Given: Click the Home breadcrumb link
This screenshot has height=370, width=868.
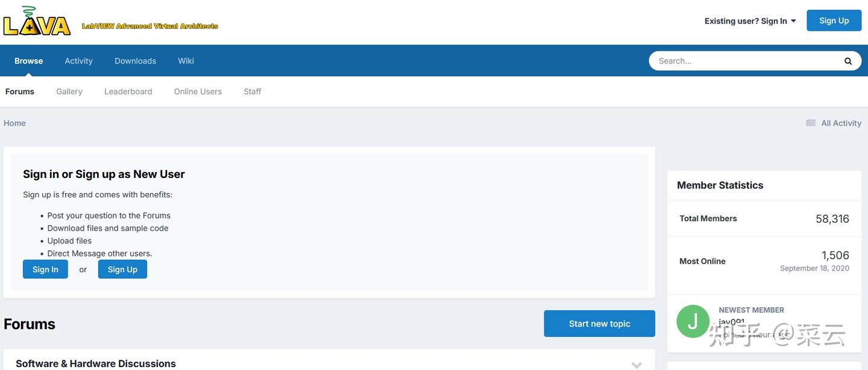Looking at the screenshot, I should pos(14,123).
